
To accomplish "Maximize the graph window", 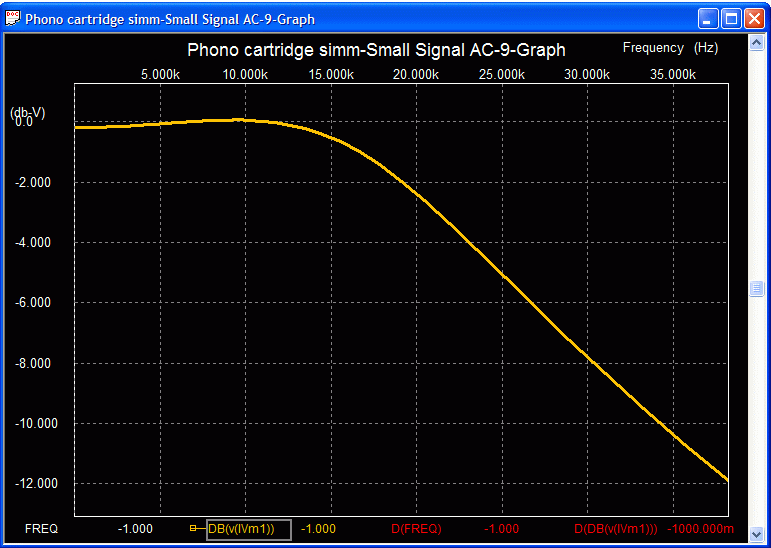I will click(731, 18).
